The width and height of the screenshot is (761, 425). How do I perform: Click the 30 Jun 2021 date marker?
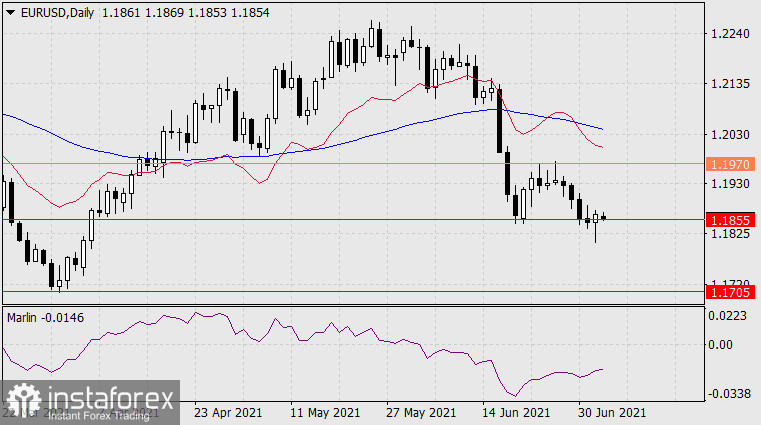click(612, 413)
